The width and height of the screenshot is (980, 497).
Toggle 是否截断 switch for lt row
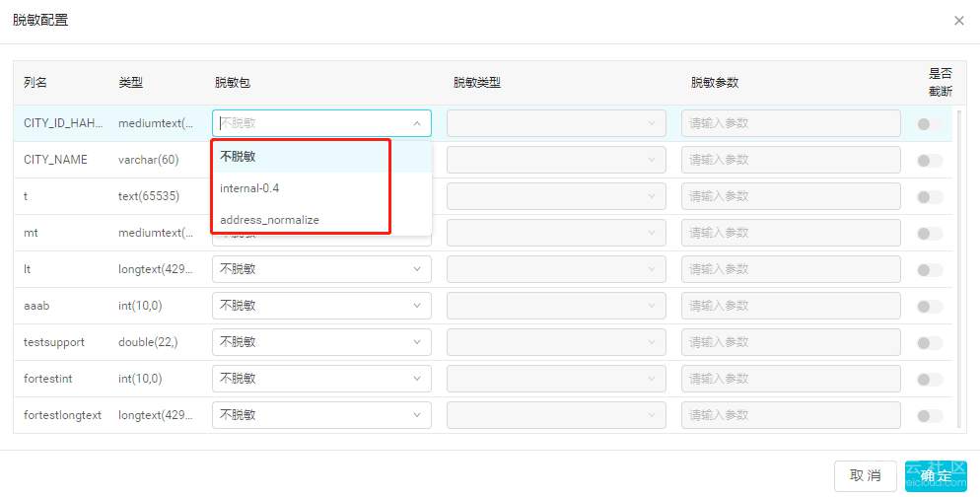pos(930,270)
